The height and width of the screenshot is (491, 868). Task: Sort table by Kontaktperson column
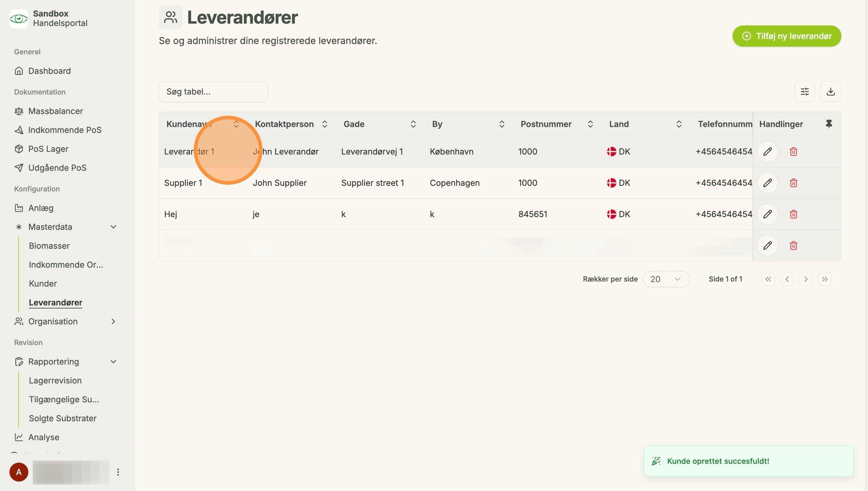coord(324,124)
